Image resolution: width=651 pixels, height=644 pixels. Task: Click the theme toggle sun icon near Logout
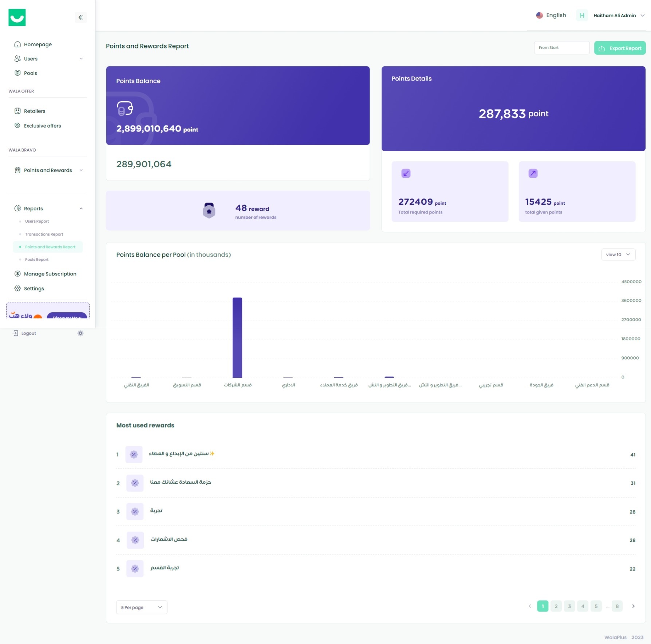point(80,333)
